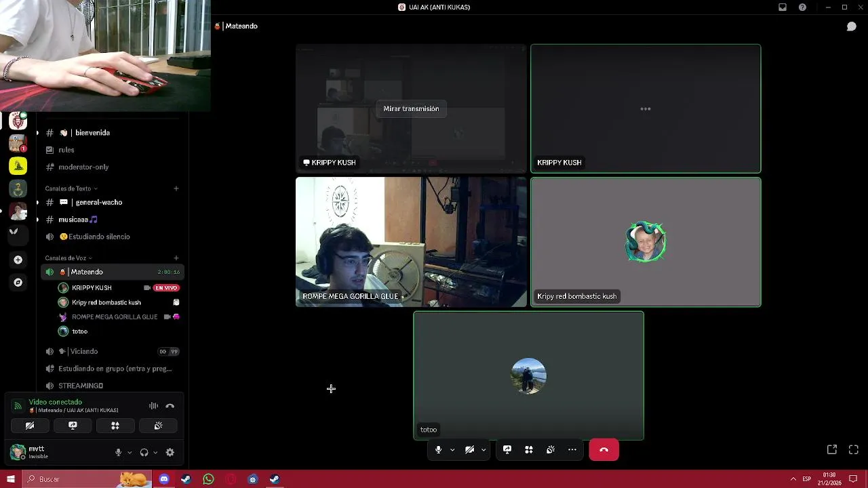The width and height of the screenshot is (868, 488).
Task: Explore discoverable servers compass icon
Action: (18, 283)
